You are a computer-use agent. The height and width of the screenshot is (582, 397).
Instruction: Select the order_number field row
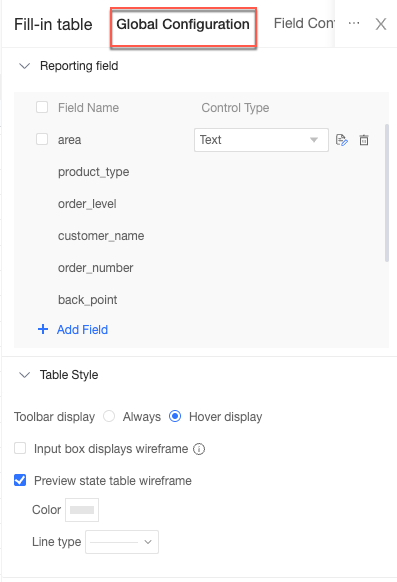(96, 268)
